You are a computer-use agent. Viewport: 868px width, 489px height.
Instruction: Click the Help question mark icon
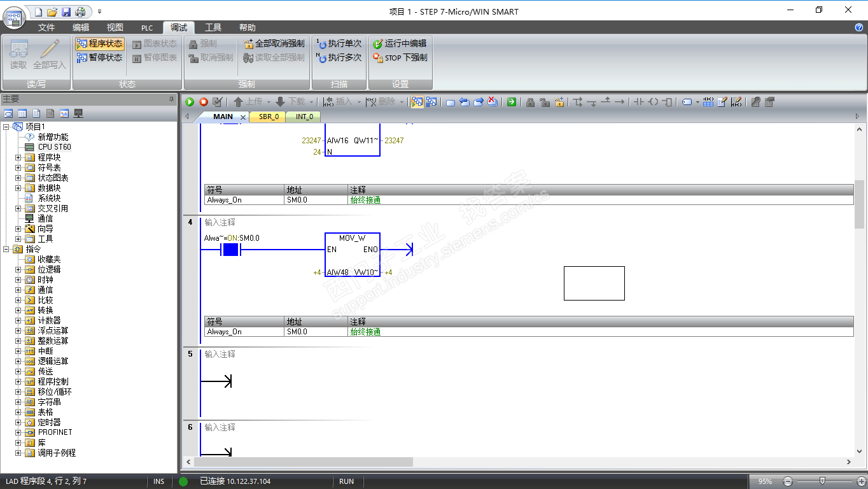859,27
